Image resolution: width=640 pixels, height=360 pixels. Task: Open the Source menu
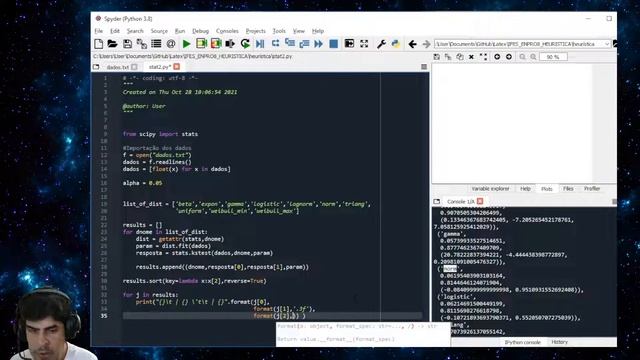(159, 31)
